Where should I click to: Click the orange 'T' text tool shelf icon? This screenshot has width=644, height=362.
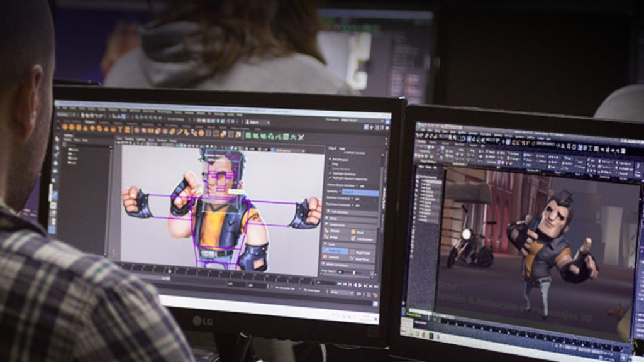click(119, 129)
